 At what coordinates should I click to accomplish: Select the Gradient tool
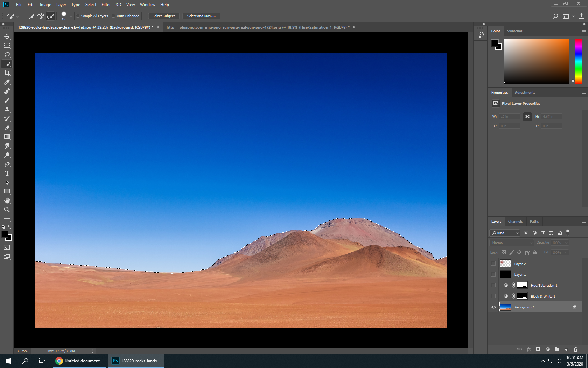pyautogui.click(x=7, y=137)
